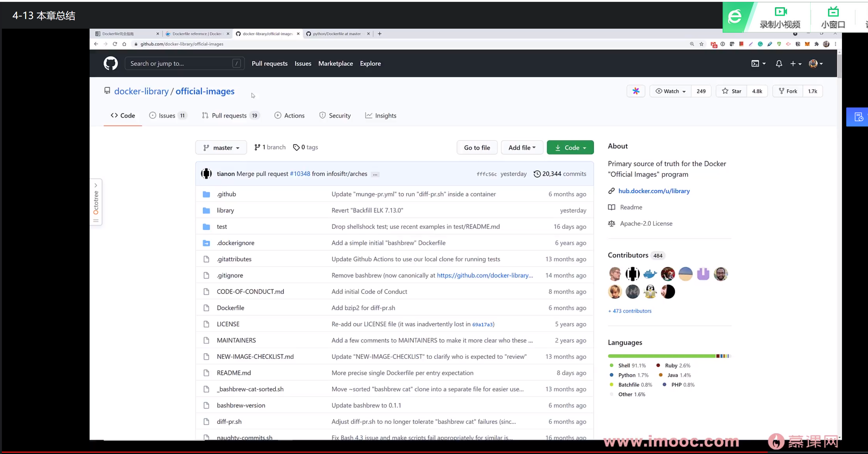Click the GitHub Octocat logo
868x454 pixels.
click(111, 63)
